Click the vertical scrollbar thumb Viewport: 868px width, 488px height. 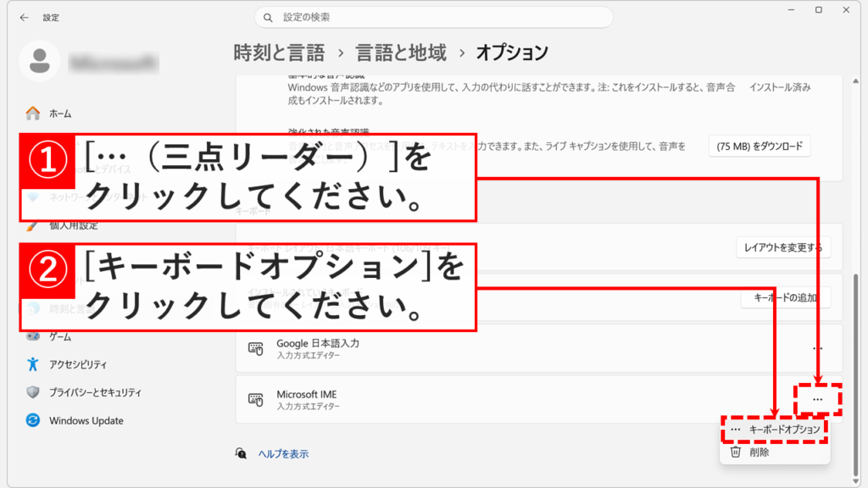coord(856,374)
